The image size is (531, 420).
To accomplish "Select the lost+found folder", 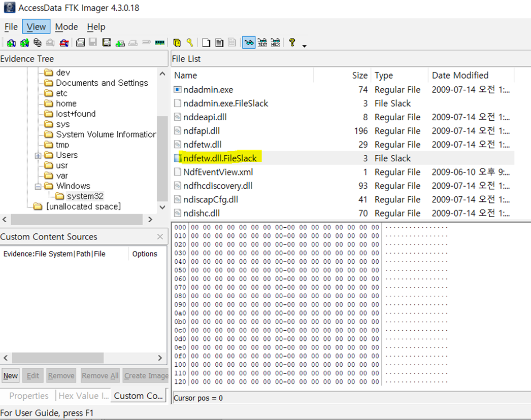I will coord(76,114).
